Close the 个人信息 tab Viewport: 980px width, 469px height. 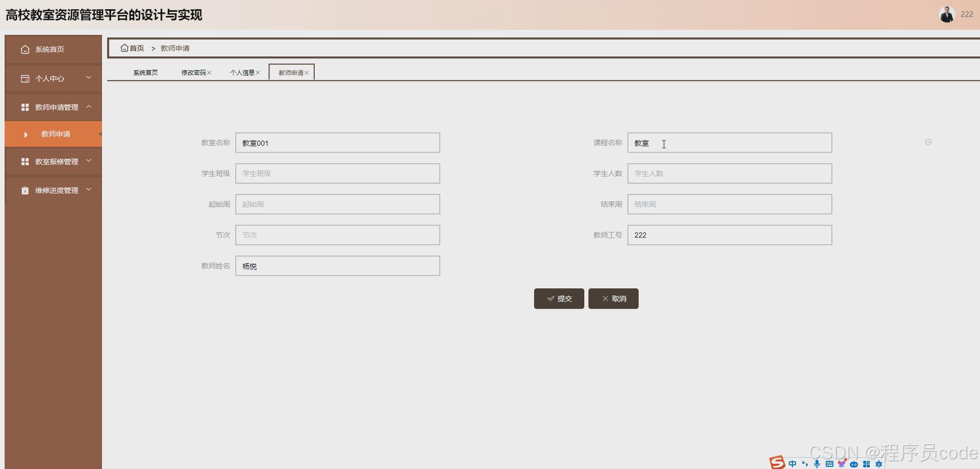(258, 73)
